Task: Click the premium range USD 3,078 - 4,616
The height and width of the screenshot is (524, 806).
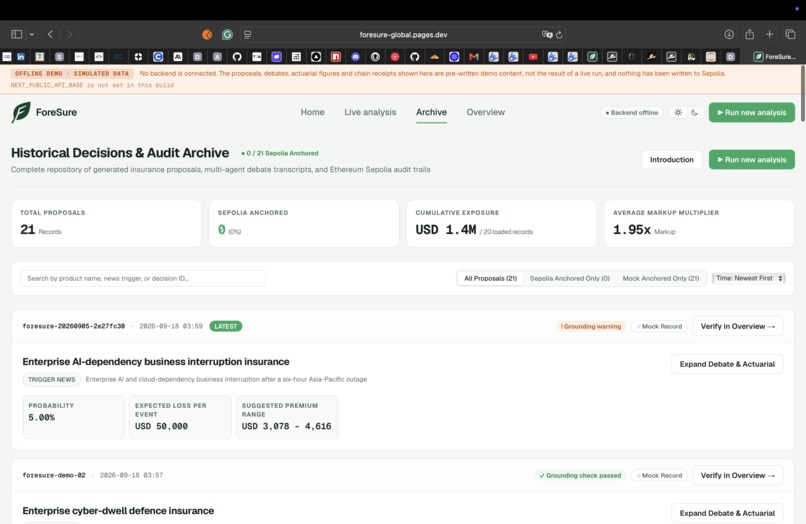Action: coord(286,426)
